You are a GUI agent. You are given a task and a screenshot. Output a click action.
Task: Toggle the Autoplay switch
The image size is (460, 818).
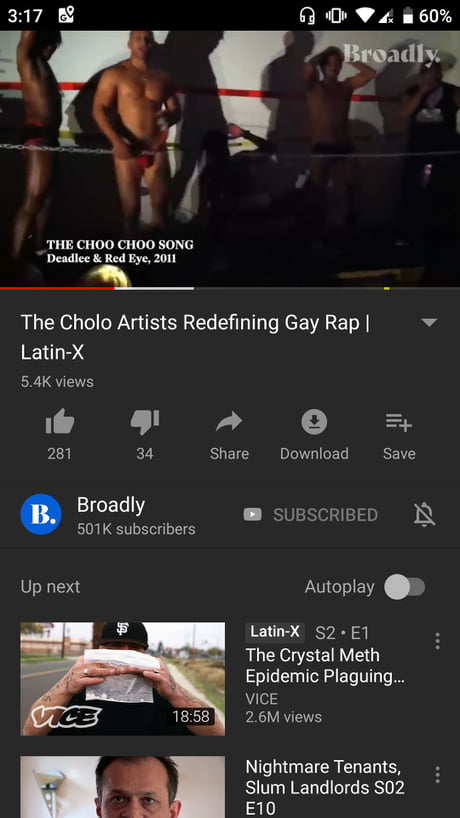405,587
